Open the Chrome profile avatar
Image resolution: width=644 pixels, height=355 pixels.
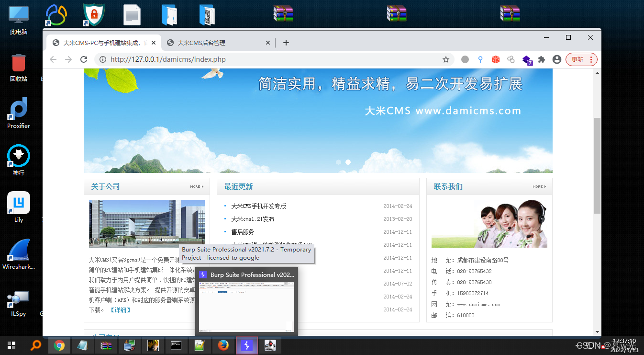pos(556,59)
